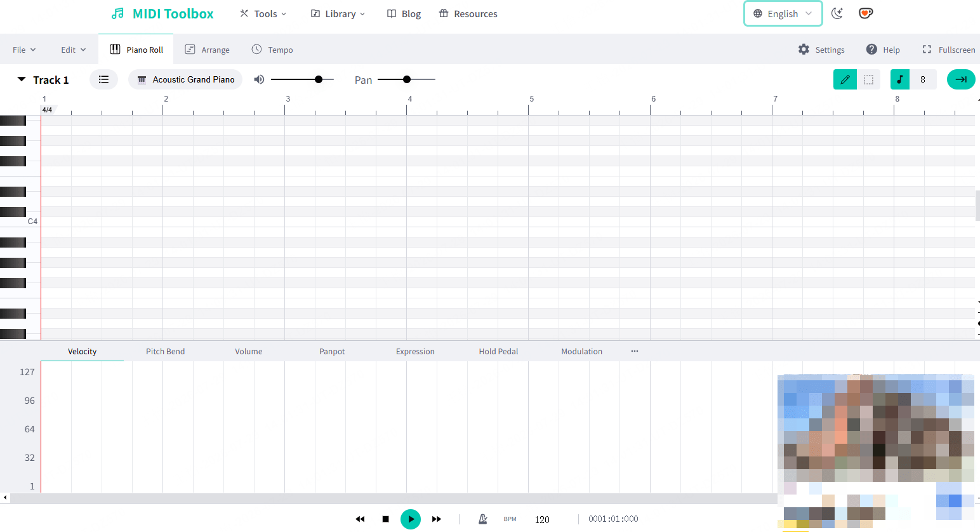
Task: Click the fast forward button
Action: [436, 519]
